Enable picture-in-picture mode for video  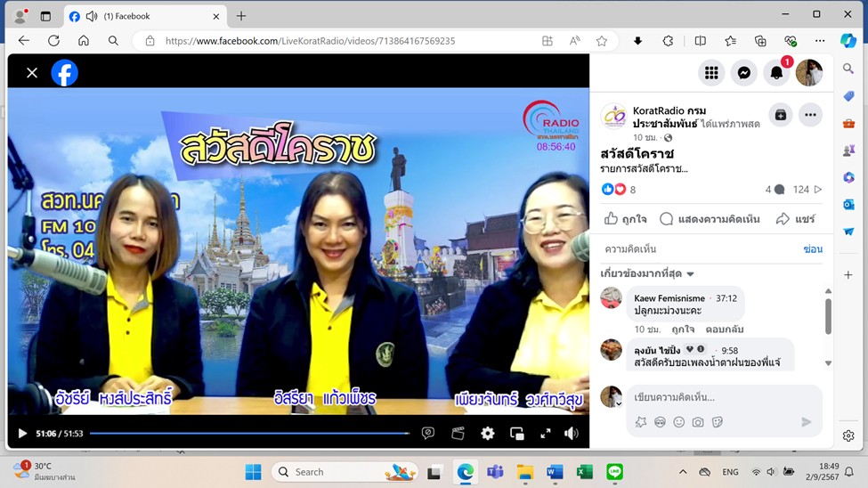(517, 433)
